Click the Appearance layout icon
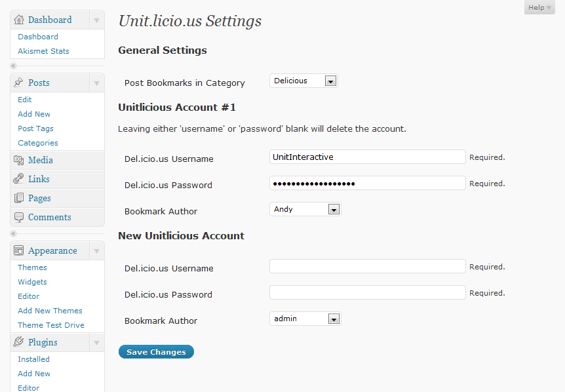Viewport: 565px width, 392px height. click(19, 250)
